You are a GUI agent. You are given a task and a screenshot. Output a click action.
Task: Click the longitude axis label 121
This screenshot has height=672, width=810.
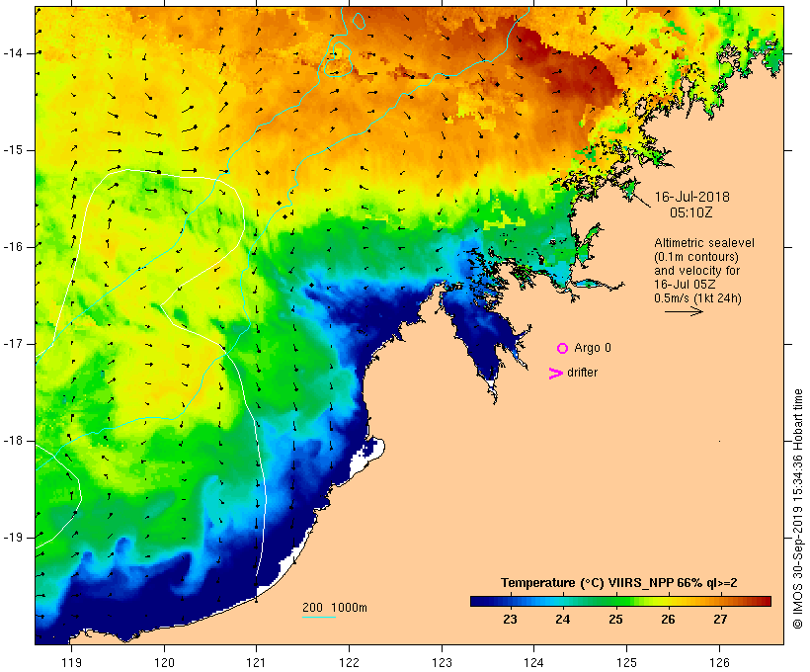[x=256, y=663]
